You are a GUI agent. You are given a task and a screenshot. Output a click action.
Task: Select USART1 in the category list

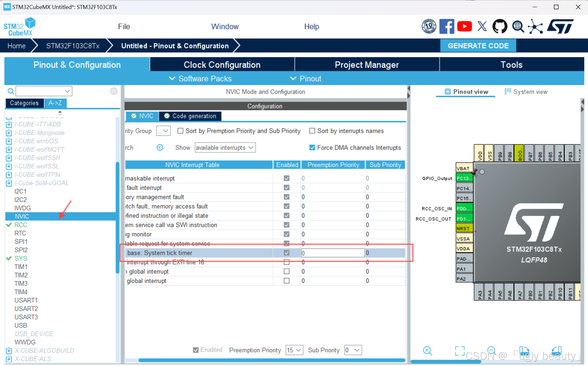[26, 300]
